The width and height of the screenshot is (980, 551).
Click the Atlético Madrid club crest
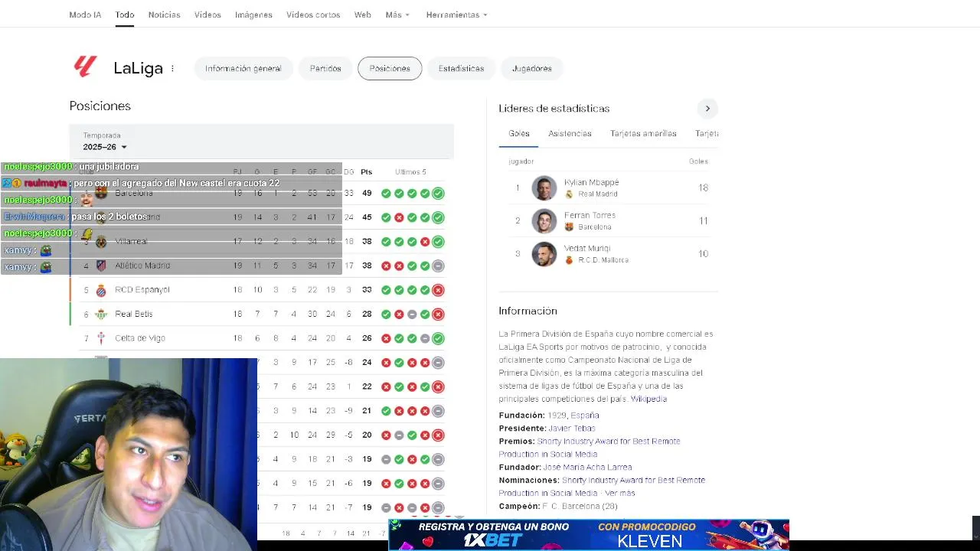(x=101, y=266)
